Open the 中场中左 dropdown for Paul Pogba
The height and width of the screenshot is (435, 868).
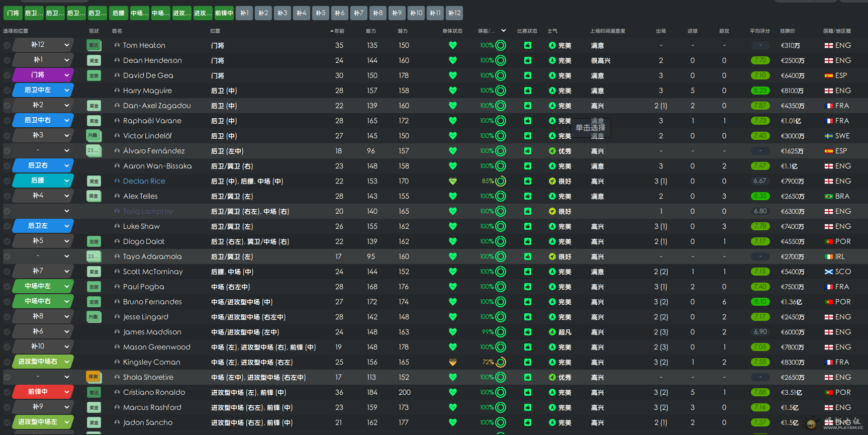click(x=43, y=286)
